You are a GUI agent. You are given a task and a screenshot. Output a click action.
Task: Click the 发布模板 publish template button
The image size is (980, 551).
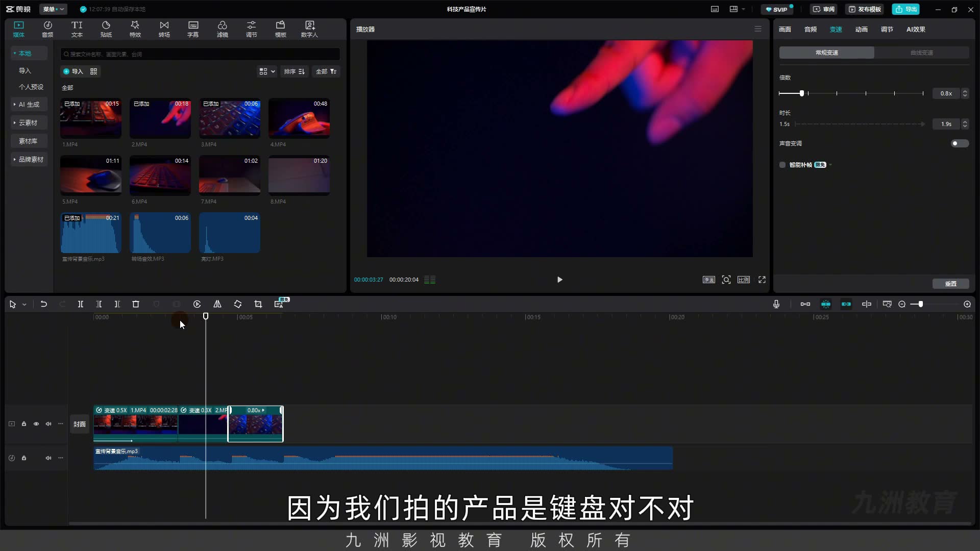coord(865,9)
